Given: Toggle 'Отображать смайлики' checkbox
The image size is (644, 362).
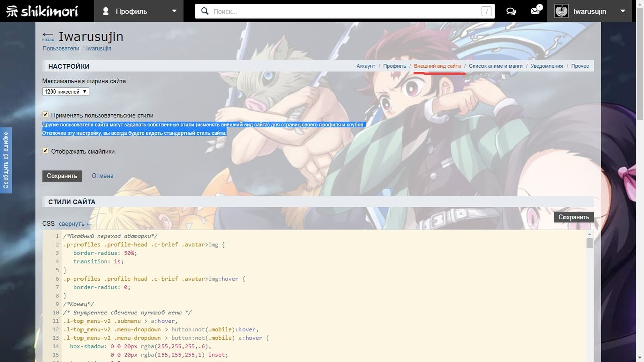Looking at the screenshot, I should click(46, 151).
